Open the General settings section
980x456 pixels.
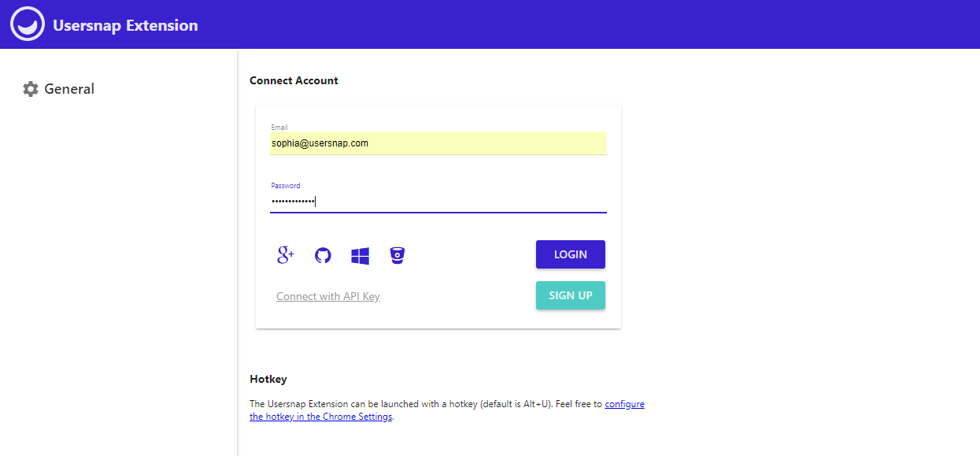pyautogui.click(x=59, y=89)
